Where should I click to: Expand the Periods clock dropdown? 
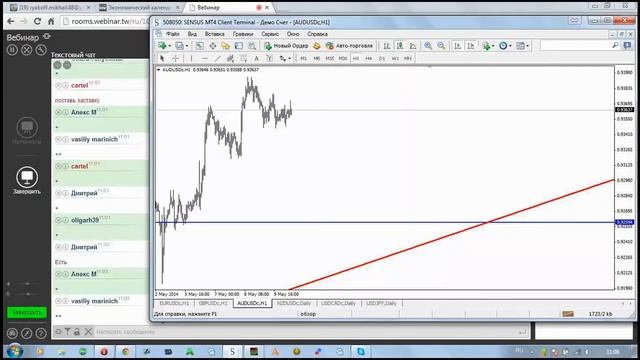(510, 46)
